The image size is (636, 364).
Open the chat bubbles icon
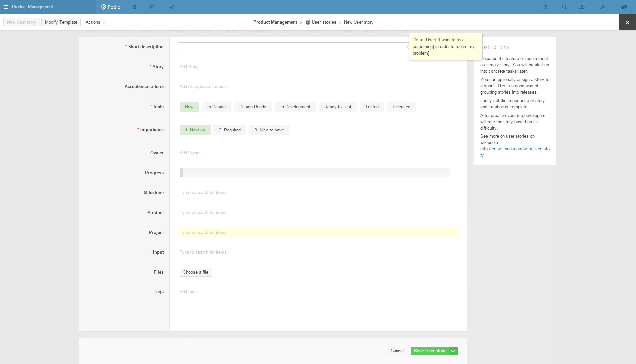point(624,7)
